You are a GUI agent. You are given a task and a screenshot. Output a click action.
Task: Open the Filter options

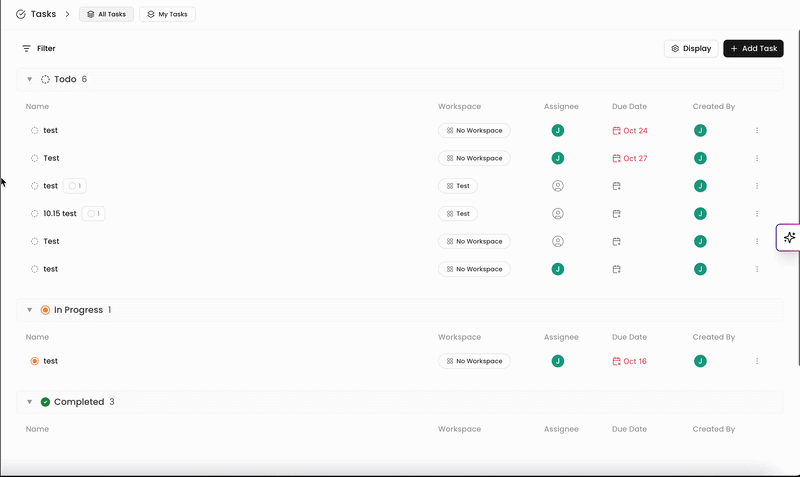coord(39,48)
